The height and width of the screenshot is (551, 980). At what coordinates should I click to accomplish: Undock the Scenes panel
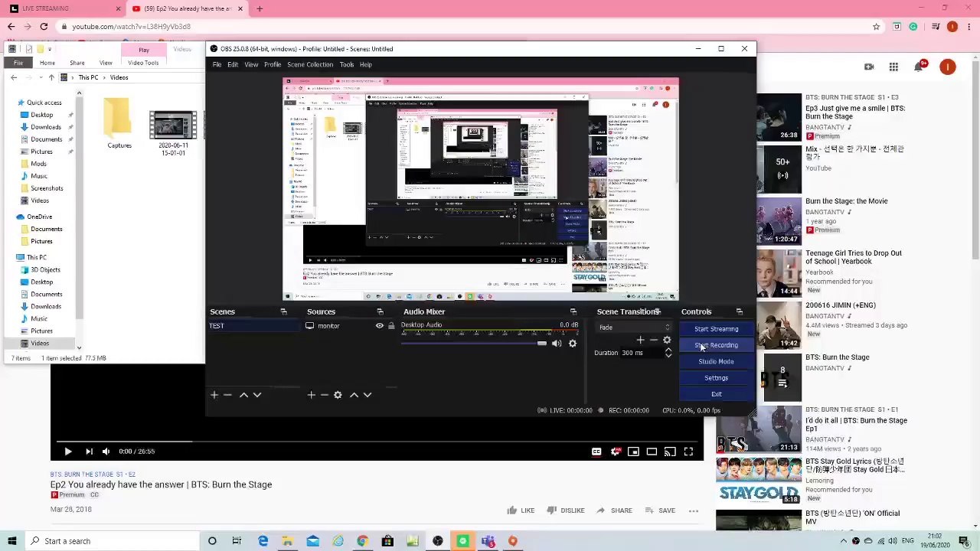[x=283, y=311]
